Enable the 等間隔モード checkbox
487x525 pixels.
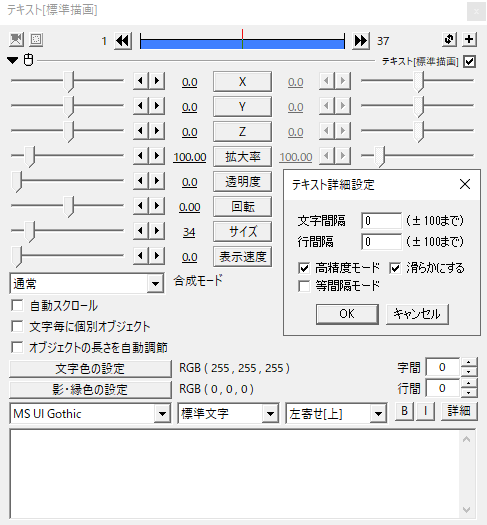click(304, 286)
